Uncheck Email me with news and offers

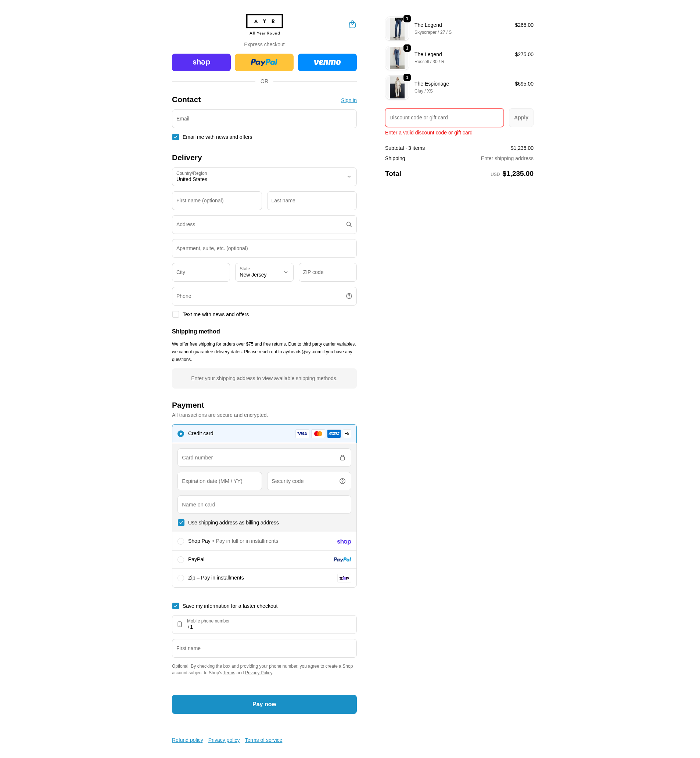point(175,137)
